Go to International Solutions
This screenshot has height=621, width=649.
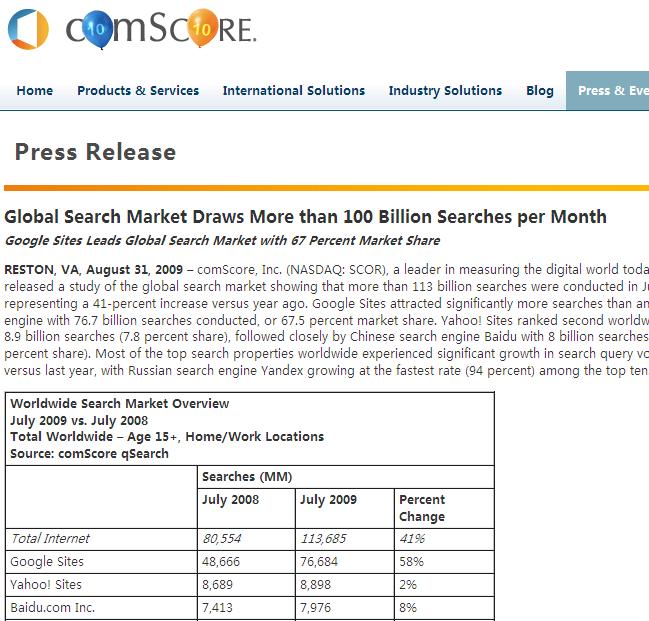(294, 90)
